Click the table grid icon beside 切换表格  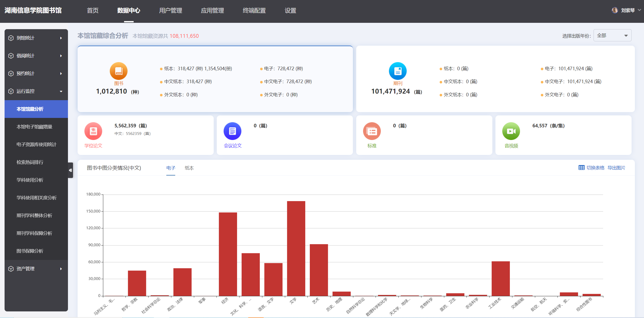pyautogui.click(x=581, y=168)
